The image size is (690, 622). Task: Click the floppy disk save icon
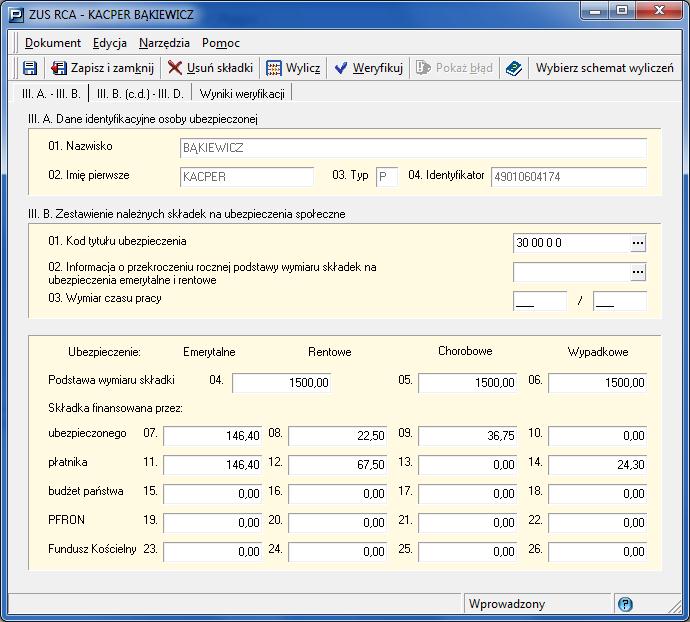(x=30, y=68)
